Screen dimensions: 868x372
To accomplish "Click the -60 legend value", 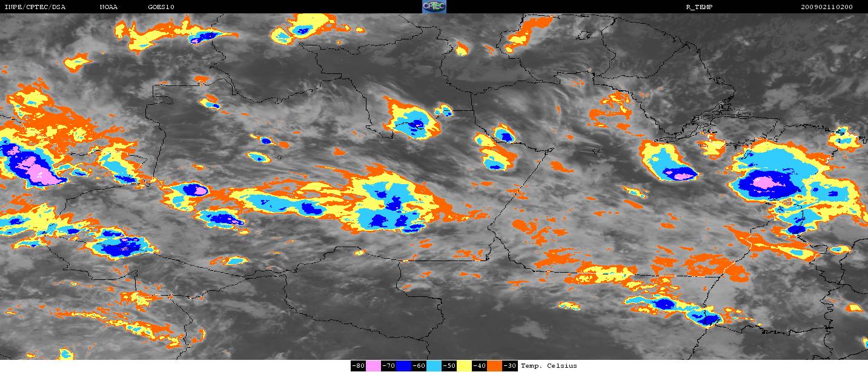I will pos(419,366).
